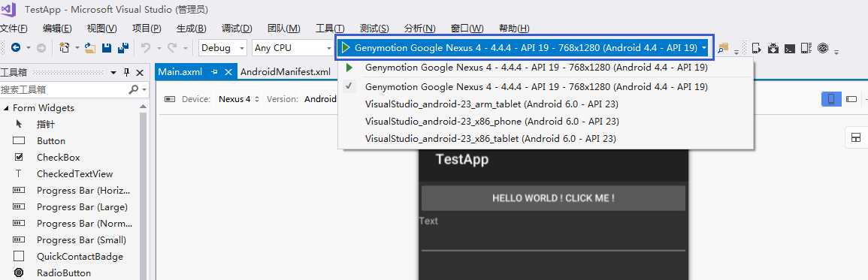This screenshot has height=280, width=868.
Task: Open the toolbox window options dropdown arrow
Action: 114,73
